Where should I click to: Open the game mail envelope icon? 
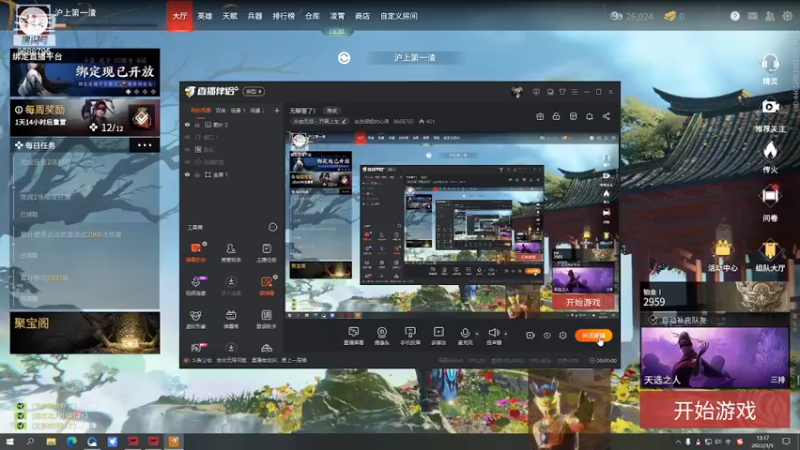click(752, 16)
